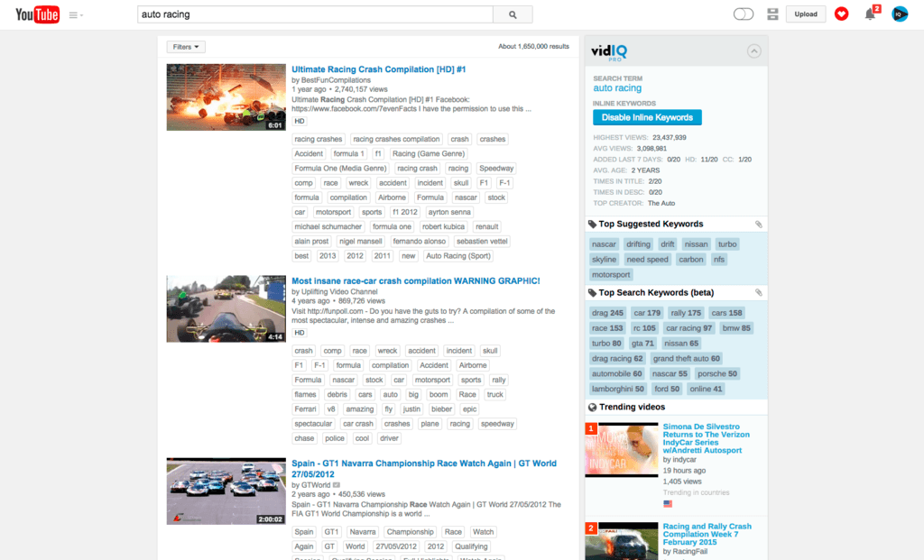This screenshot has width=924, height=560.
Task: Pick the 'car racing 97' search keyword
Action: click(688, 328)
